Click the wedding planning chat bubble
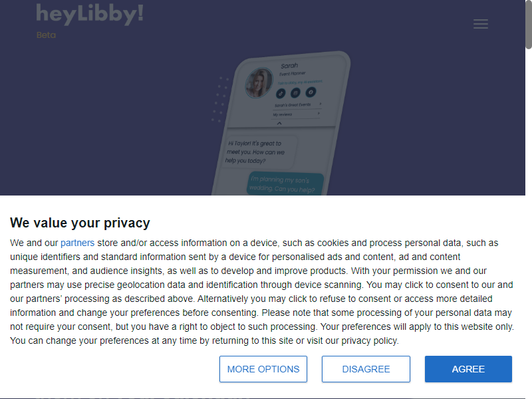This screenshot has width=532, height=399. coord(285,183)
